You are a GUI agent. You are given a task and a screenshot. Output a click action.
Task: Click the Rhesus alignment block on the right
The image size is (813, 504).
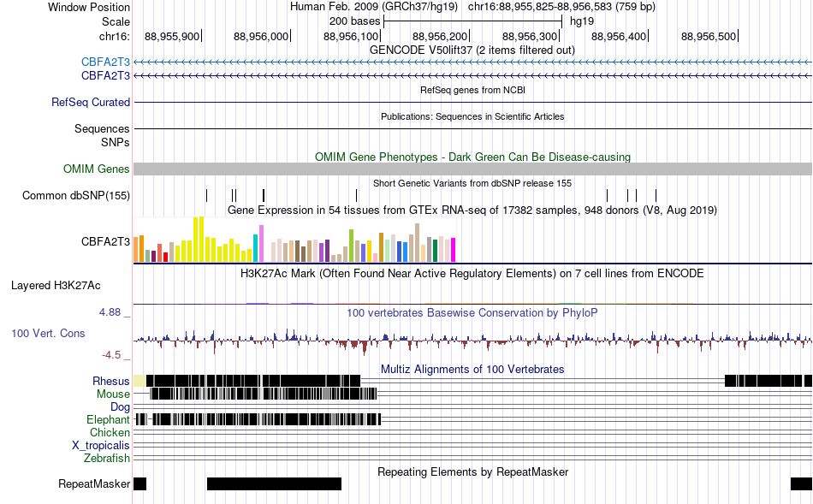768,381
